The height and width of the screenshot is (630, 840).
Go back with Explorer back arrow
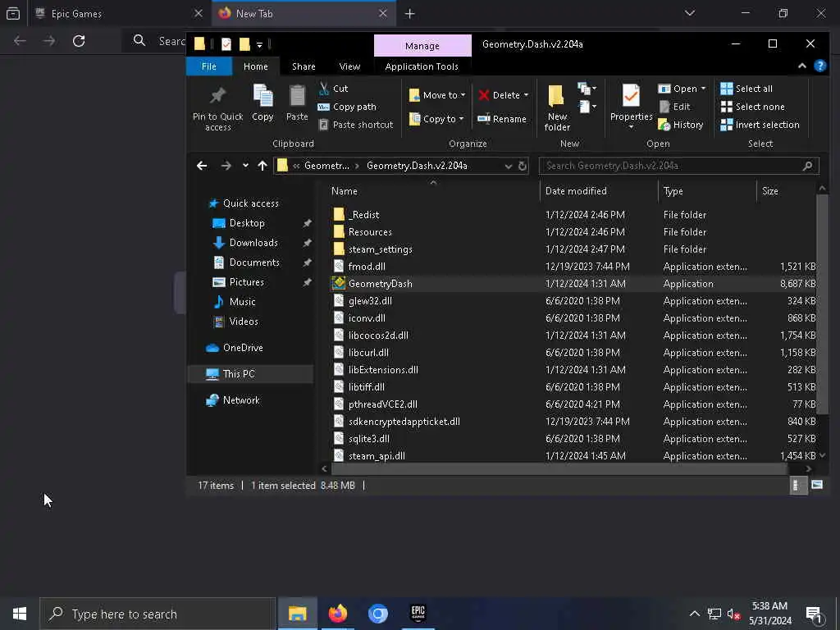click(202, 166)
